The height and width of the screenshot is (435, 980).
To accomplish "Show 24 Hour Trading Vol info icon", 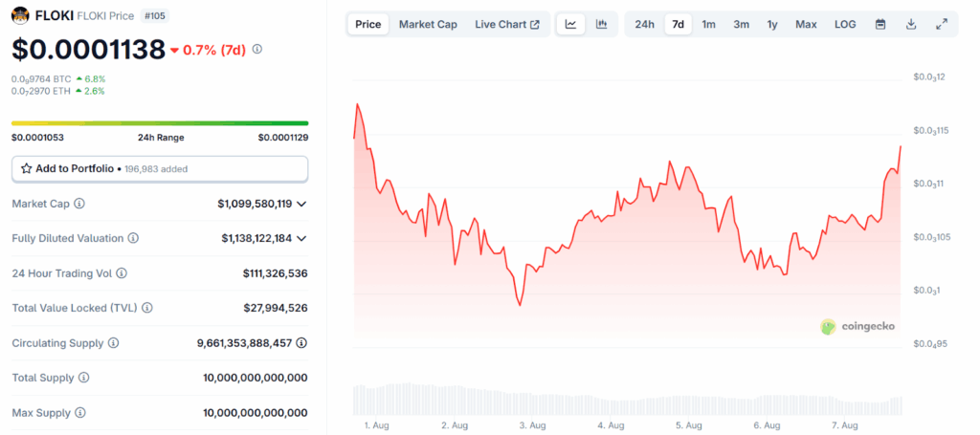I will click(x=122, y=273).
